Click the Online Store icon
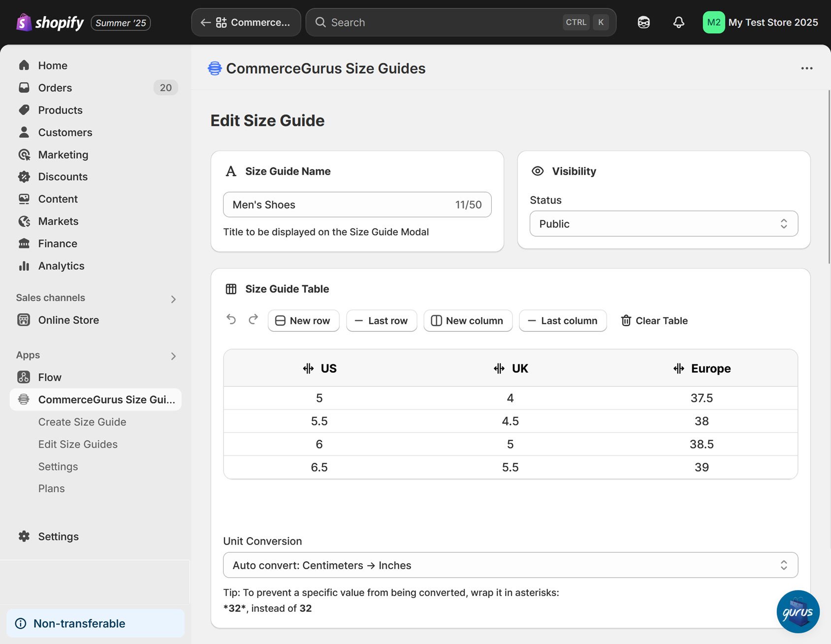This screenshot has width=831, height=644. [x=24, y=320]
